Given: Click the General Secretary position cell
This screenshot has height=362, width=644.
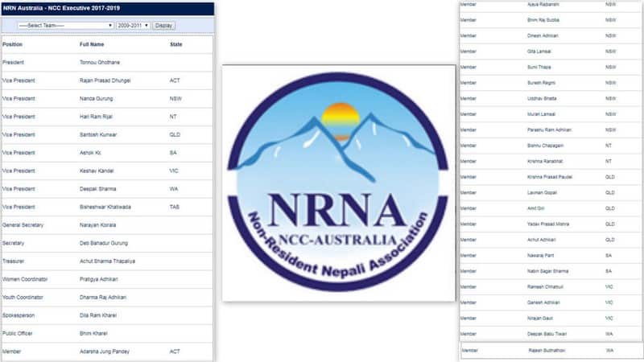Looking at the screenshot, I should pos(23,225).
